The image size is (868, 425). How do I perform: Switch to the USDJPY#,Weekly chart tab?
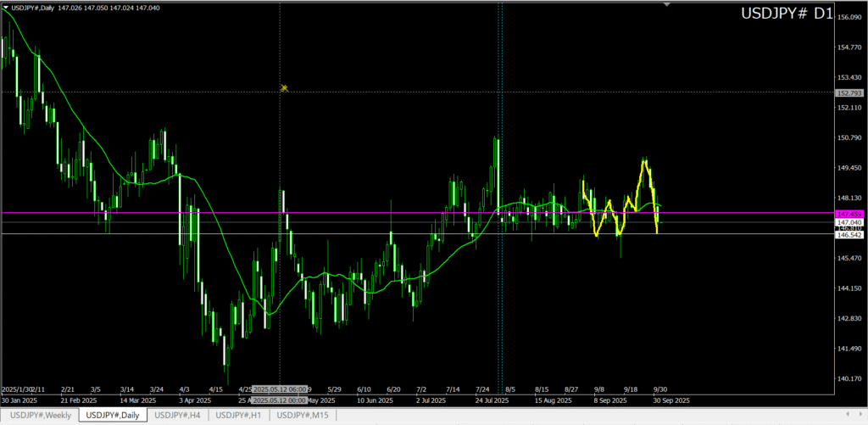tap(41, 415)
